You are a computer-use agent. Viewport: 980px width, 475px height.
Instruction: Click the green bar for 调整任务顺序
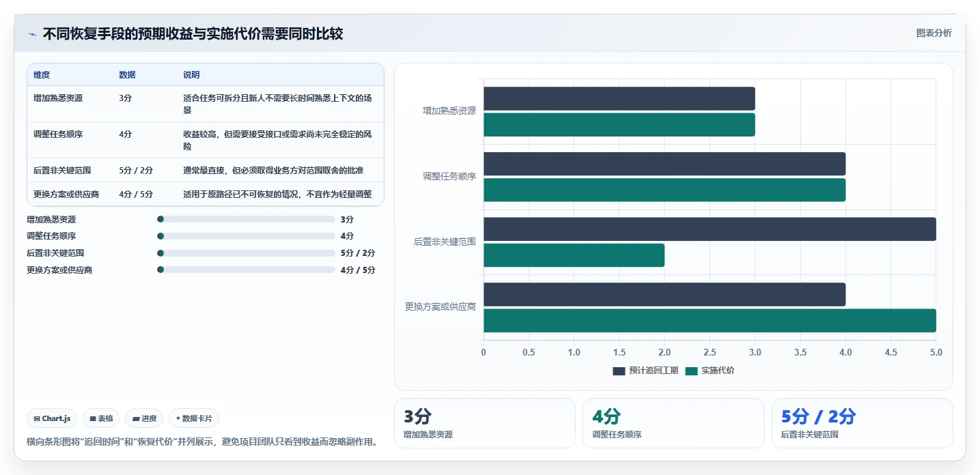point(664,190)
